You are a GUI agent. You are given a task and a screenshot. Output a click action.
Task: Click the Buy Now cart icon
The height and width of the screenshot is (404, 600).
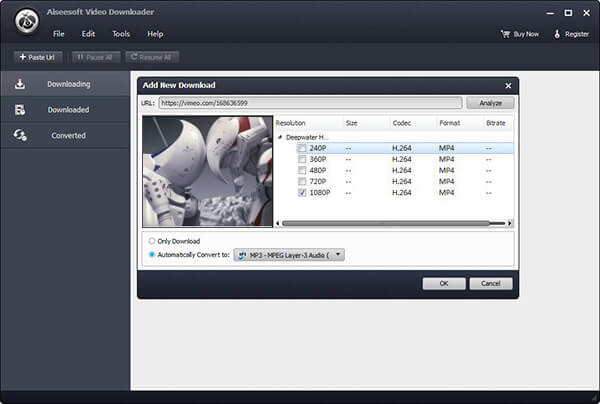click(505, 34)
